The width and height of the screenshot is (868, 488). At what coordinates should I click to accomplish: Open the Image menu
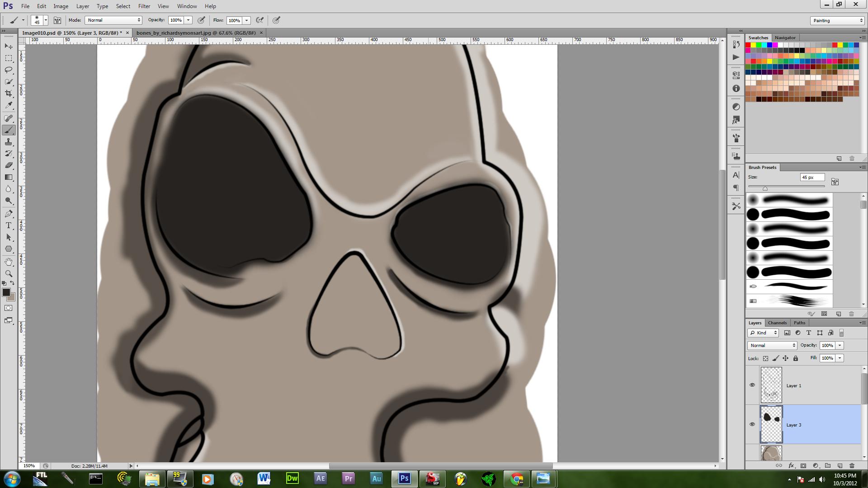click(x=61, y=6)
